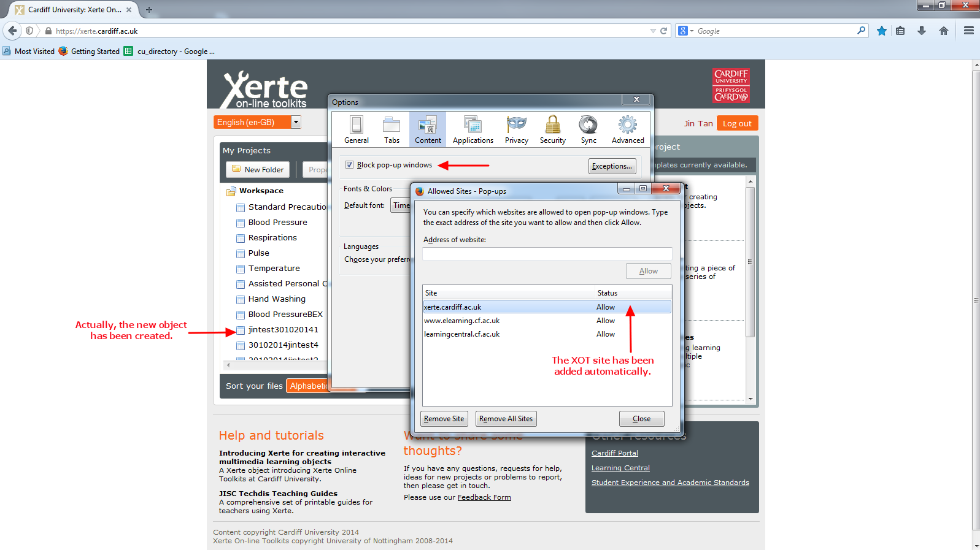This screenshot has height=550, width=980.
Task: Open Most Visited bookmarks folder
Action: tap(29, 52)
